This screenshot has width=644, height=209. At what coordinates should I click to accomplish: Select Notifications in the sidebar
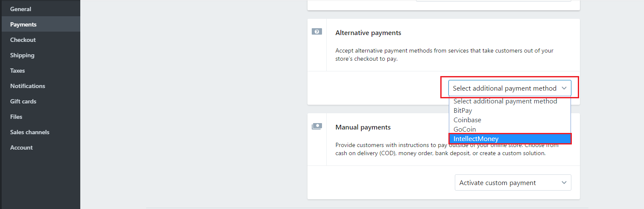(28, 86)
